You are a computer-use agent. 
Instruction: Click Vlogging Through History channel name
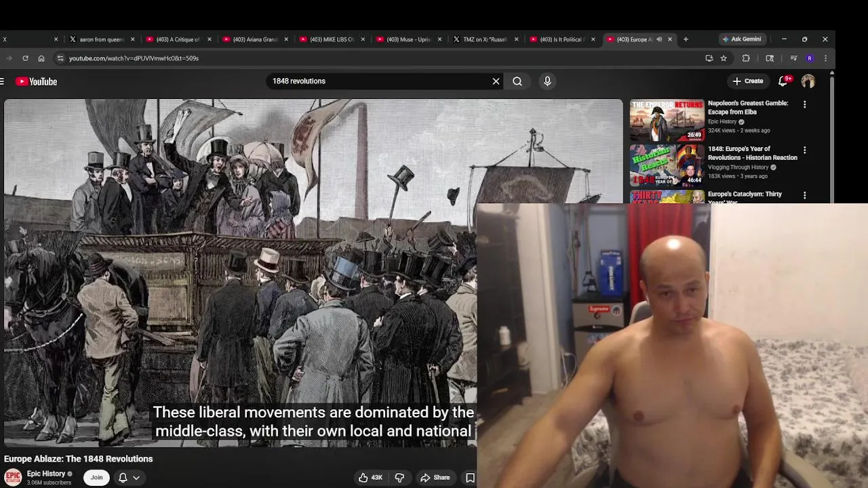point(738,167)
